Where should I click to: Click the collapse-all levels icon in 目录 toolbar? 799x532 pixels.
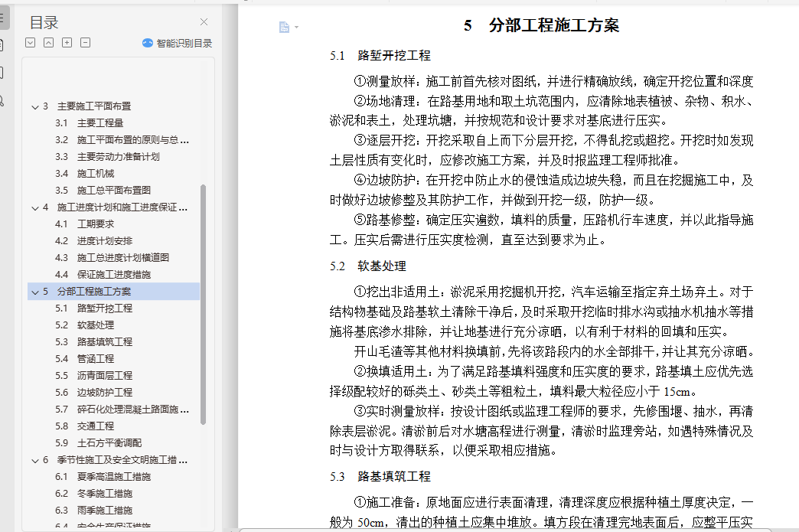pos(48,43)
